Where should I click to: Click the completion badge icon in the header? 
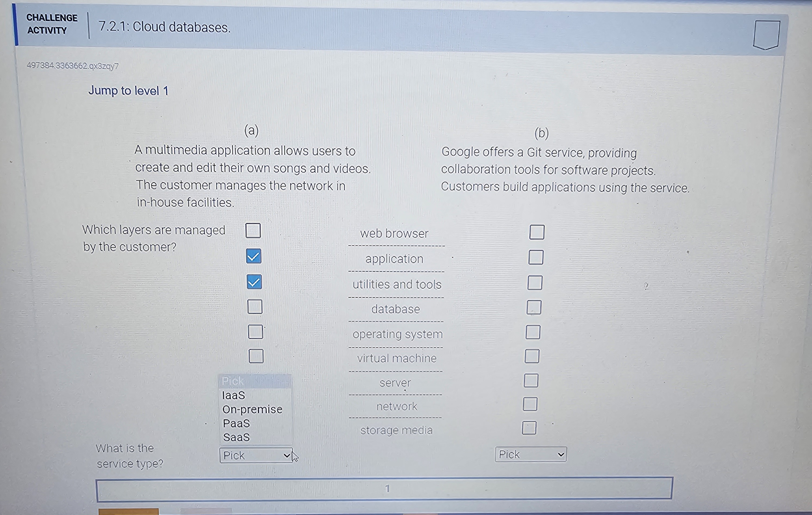tap(766, 35)
